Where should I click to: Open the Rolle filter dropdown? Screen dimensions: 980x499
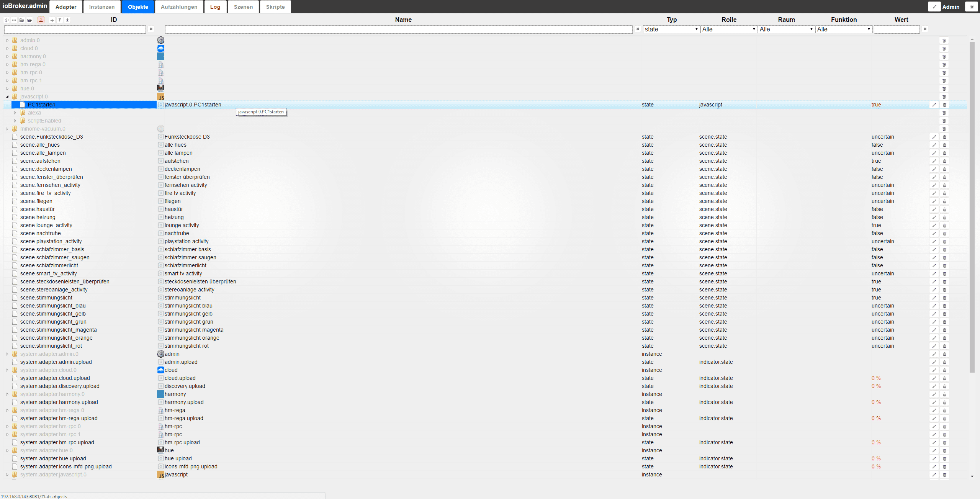[x=728, y=29]
